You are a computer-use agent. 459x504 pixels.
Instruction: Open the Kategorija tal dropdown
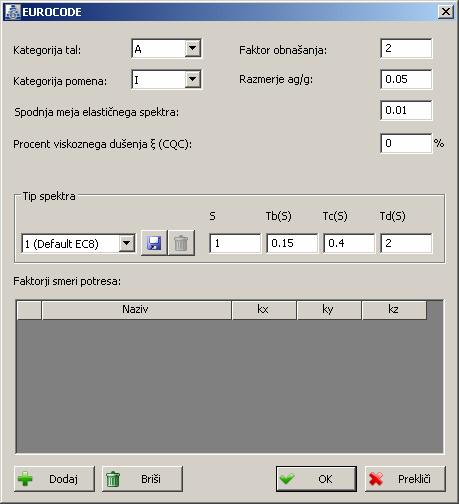(193, 48)
